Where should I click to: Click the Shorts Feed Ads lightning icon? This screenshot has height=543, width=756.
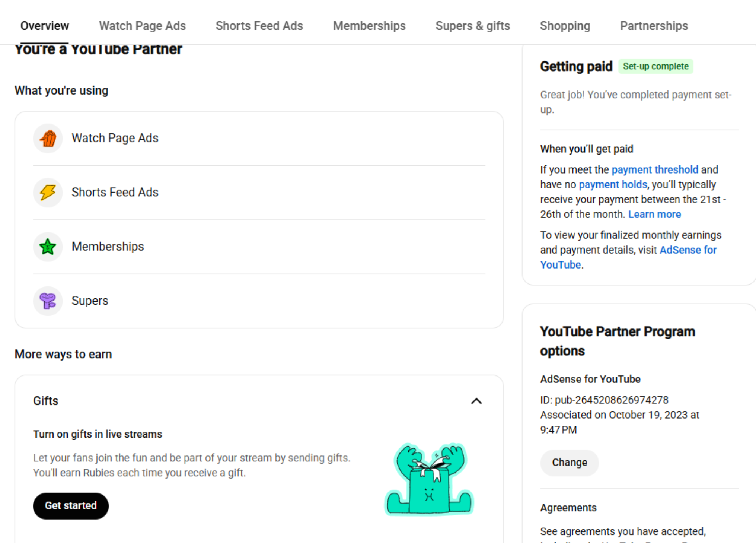pyautogui.click(x=48, y=193)
